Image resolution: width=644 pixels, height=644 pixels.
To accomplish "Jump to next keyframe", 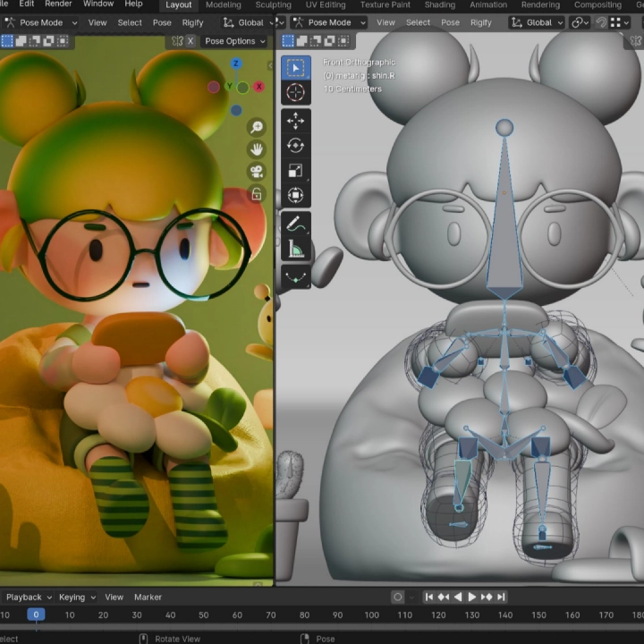I will 487,597.
